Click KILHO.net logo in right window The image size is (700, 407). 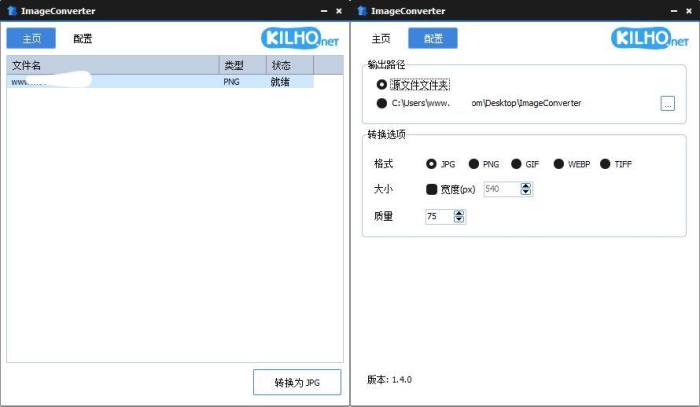click(x=650, y=38)
